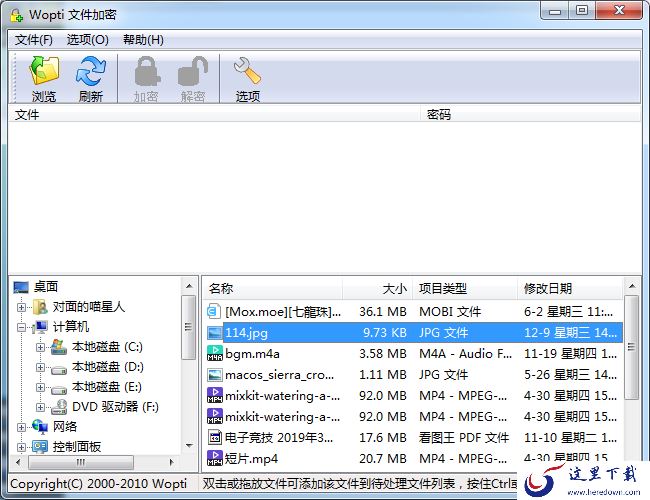
Task: Click the 网络 network icon
Action: (40, 426)
